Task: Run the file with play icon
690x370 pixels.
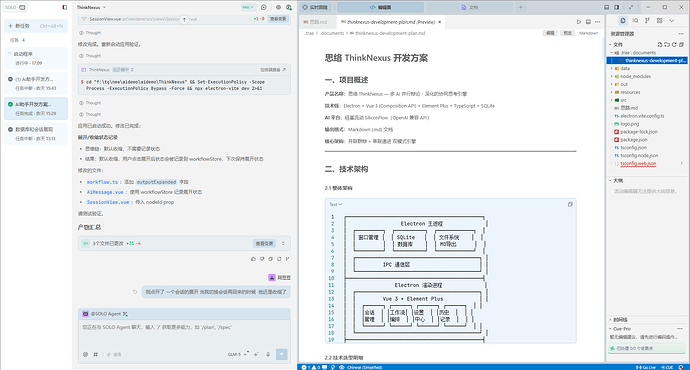Action: click(x=579, y=22)
